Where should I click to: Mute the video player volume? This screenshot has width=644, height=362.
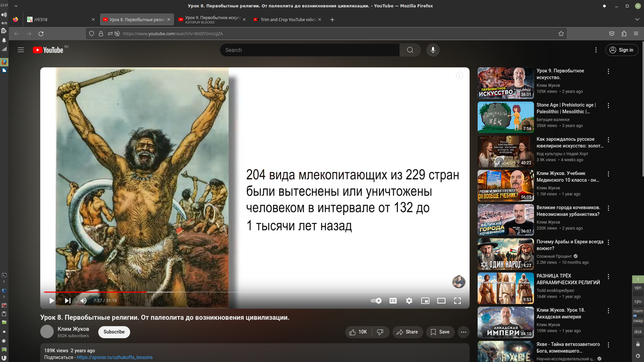point(84,301)
